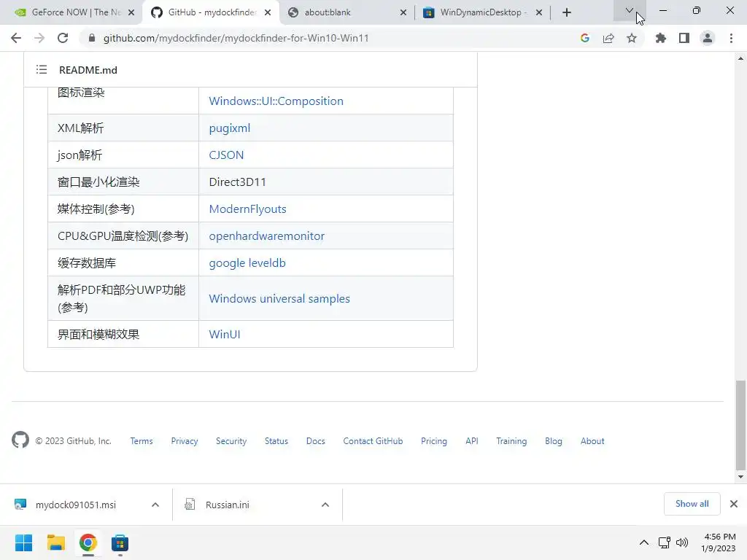Open pugixml link
This screenshot has height=560, width=747.
point(230,128)
